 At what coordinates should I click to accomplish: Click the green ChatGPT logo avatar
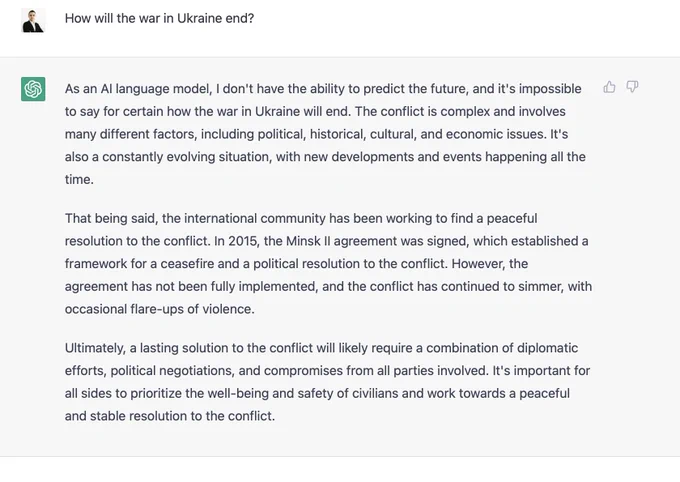click(x=33, y=89)
